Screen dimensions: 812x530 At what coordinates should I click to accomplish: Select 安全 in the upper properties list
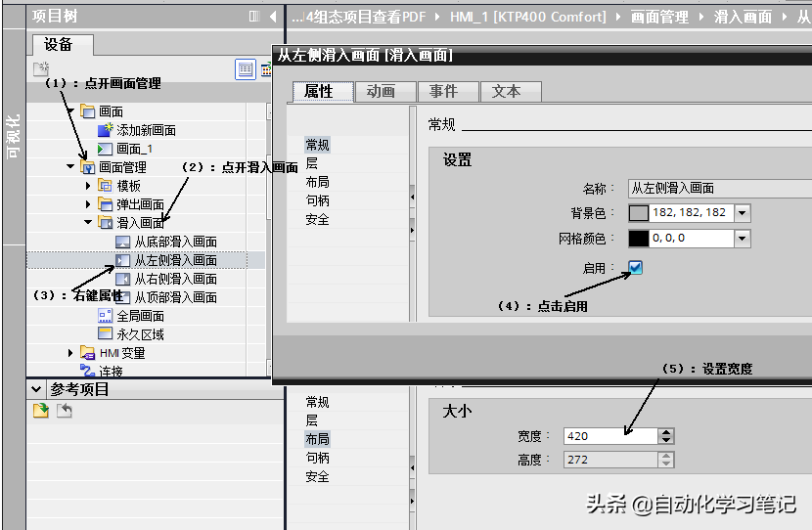click(317, 219)
